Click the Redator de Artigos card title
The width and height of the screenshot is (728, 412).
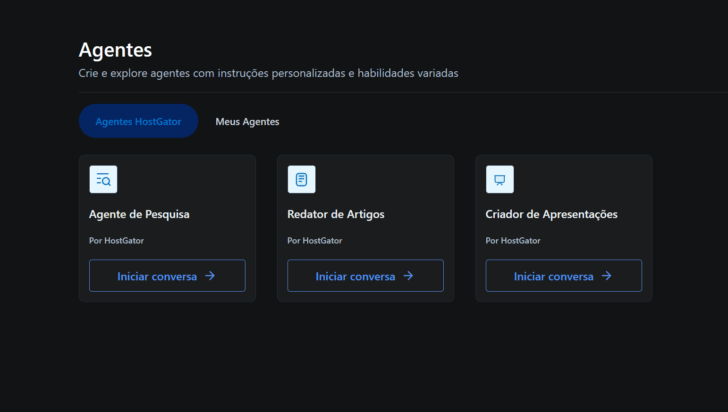(x=336, y=215)
